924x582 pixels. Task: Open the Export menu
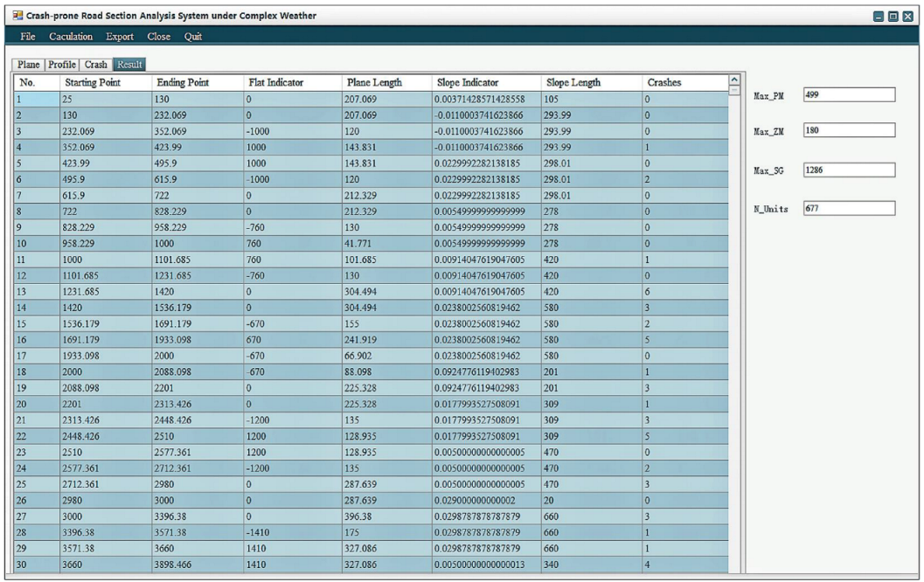tap(122, 37)
